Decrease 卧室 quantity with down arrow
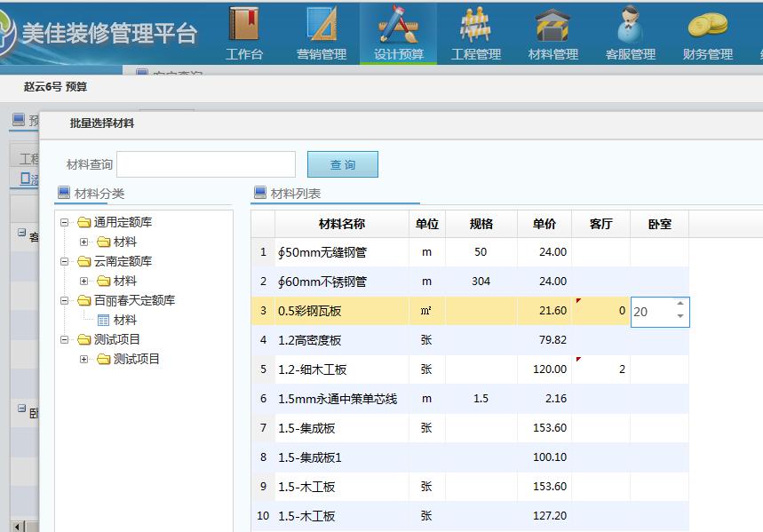This screenshot has height=532, width=763. tap(680, 317)
